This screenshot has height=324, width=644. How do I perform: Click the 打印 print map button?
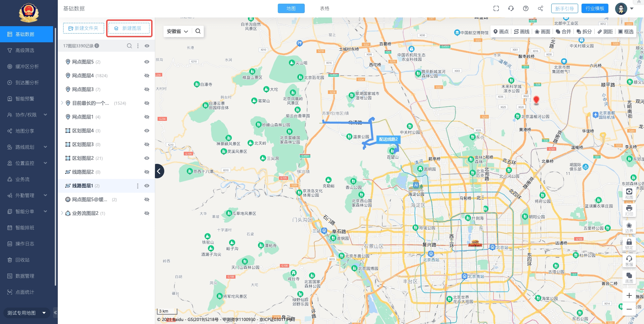tap(629, 210)
